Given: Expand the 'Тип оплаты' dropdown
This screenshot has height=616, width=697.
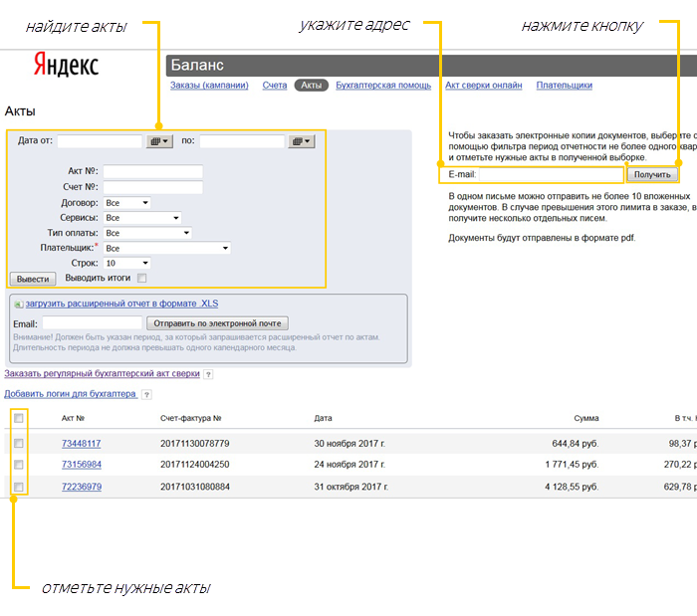Looking at the screenshot, I should coord(147,233).
